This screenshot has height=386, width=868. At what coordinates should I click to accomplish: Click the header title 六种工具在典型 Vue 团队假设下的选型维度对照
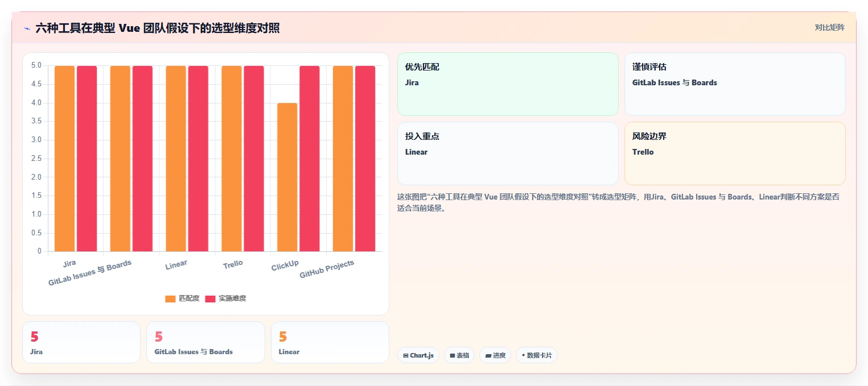pyautogui.click(x=157, y=28)
